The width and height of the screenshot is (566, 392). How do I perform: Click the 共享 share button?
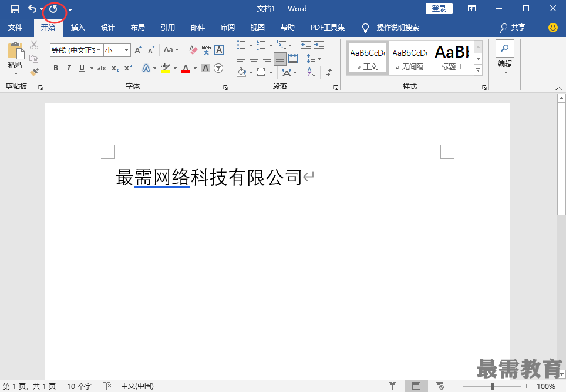pos(513,28)
